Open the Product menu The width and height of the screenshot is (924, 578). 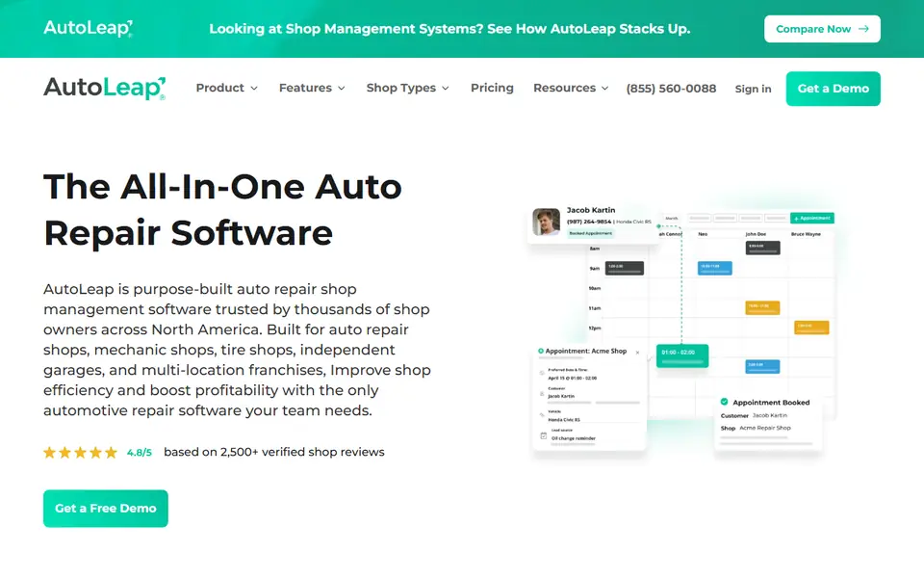227,88
